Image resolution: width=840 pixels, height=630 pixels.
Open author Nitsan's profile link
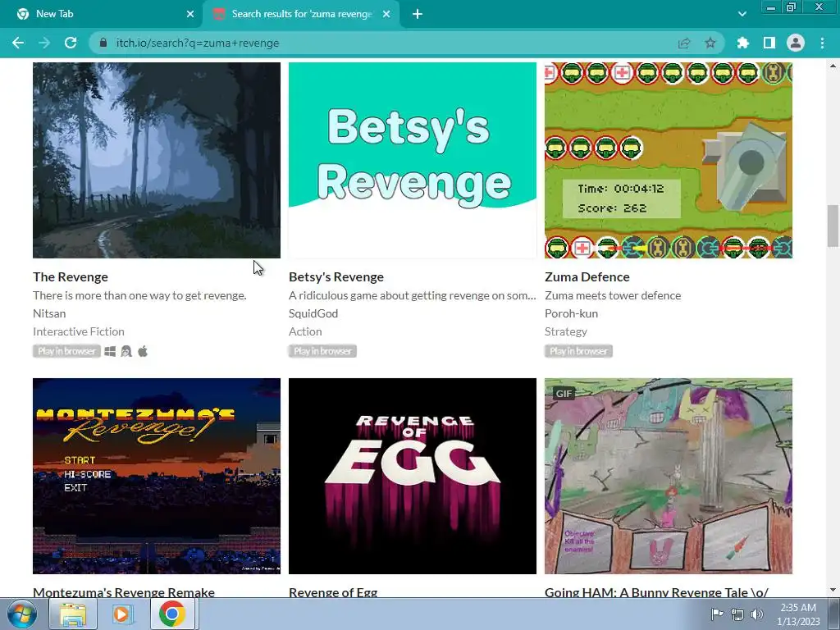point(49,313)
